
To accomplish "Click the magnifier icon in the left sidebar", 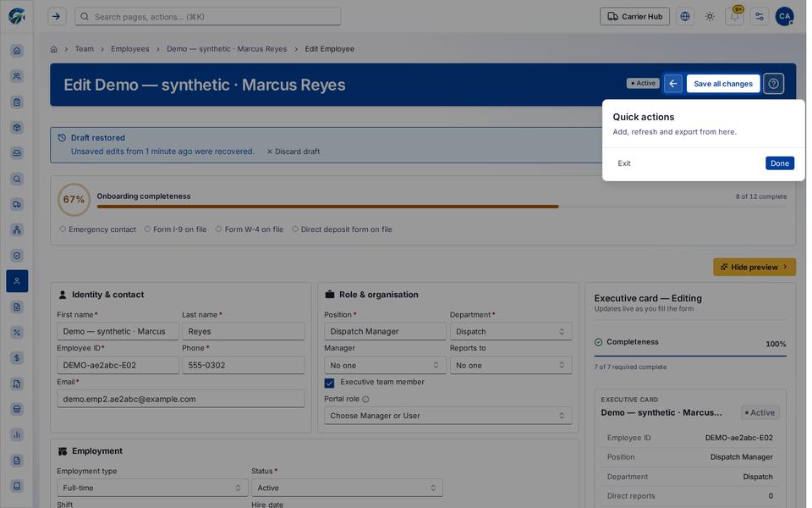I will tap(17, 179).
